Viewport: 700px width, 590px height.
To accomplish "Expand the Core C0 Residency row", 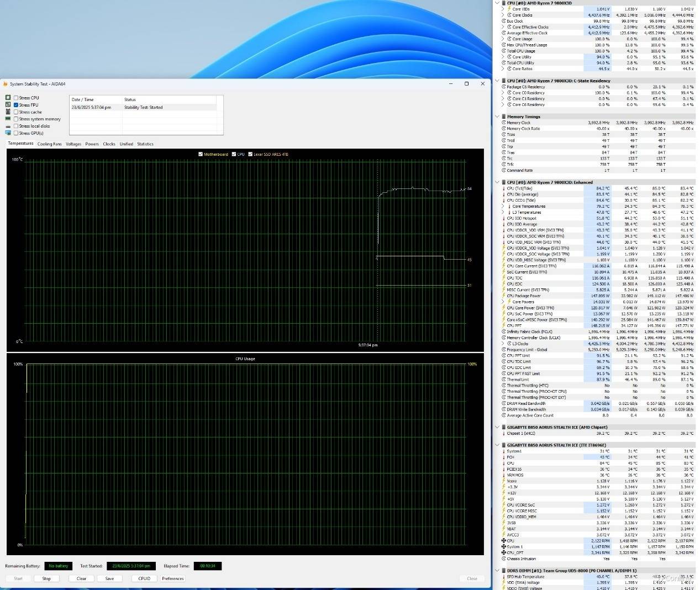I will (x=503, y=93).
